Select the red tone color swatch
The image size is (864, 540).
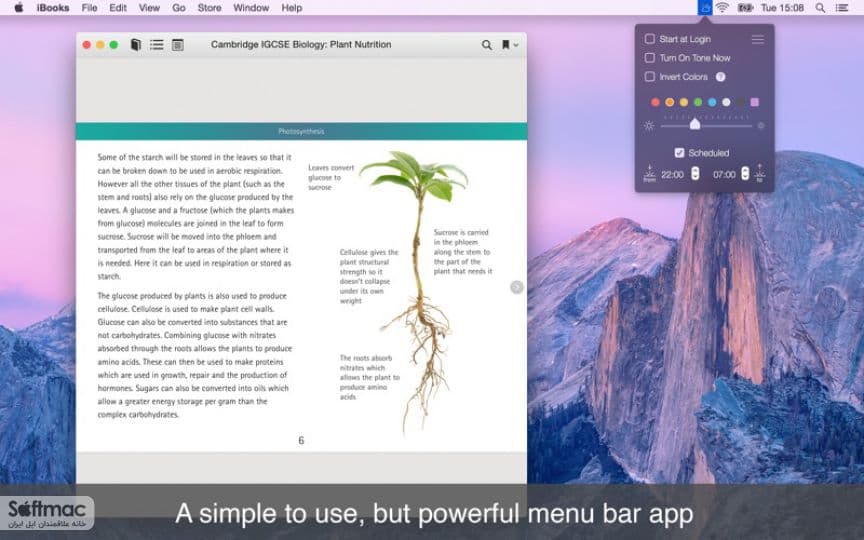pyautogui.click(x=655, y=102)
